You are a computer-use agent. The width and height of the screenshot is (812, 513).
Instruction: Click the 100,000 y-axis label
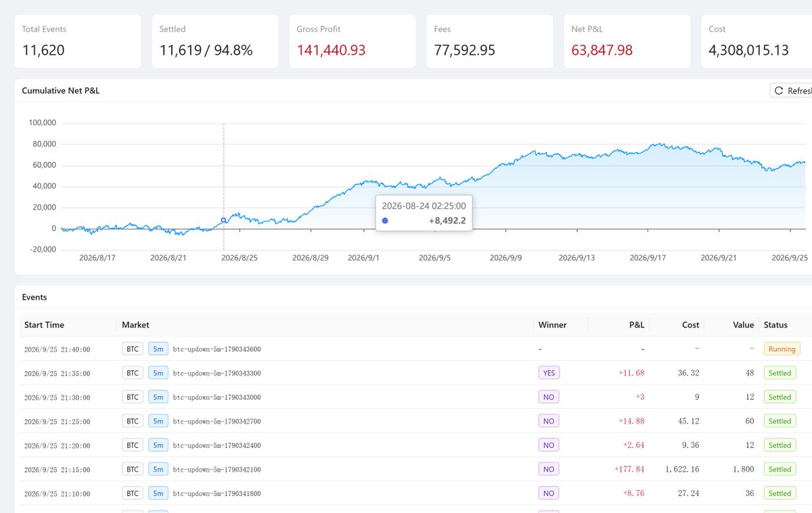pos(42,123)
